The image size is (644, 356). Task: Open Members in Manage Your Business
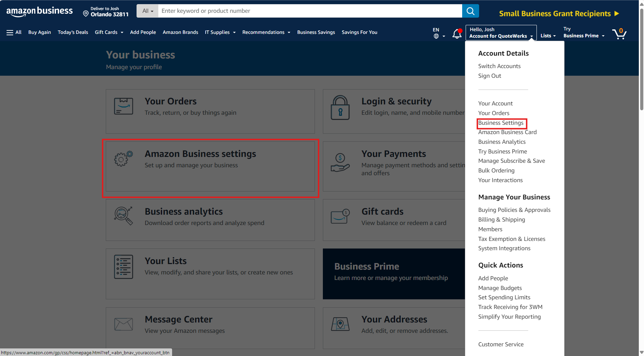click(490, 229)
